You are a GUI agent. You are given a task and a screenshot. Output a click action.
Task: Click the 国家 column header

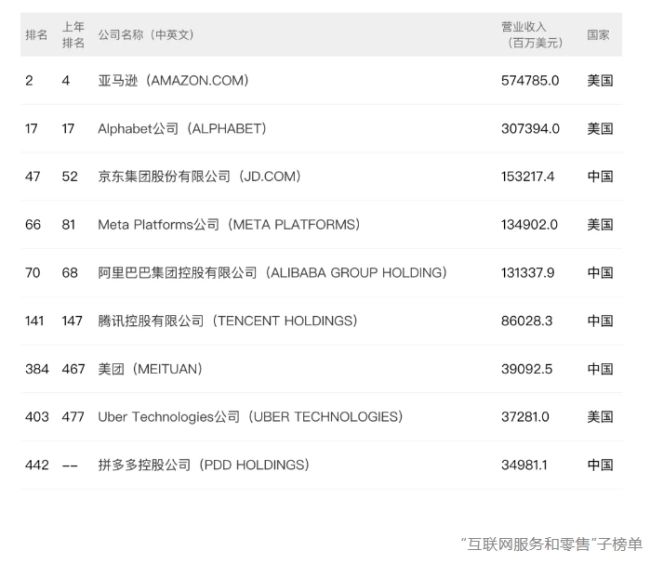point(598,35)
